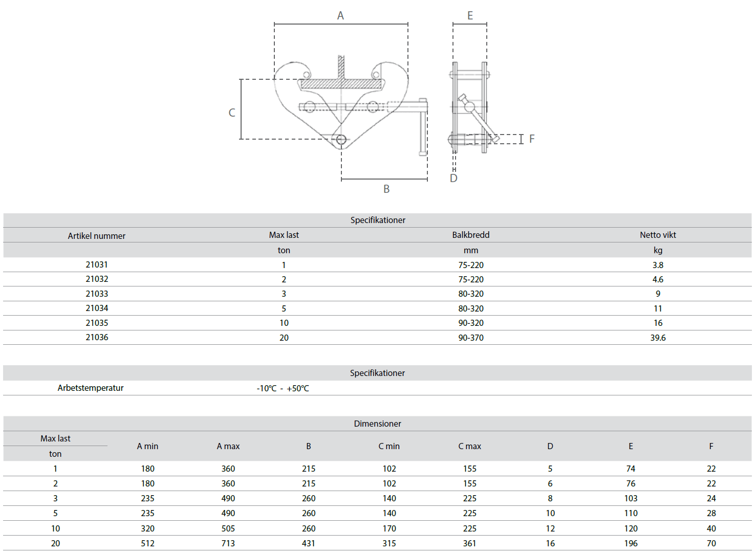Click dimension label E on drawing
This screenshot has height=554, width=756.
[x=470, y=16]
